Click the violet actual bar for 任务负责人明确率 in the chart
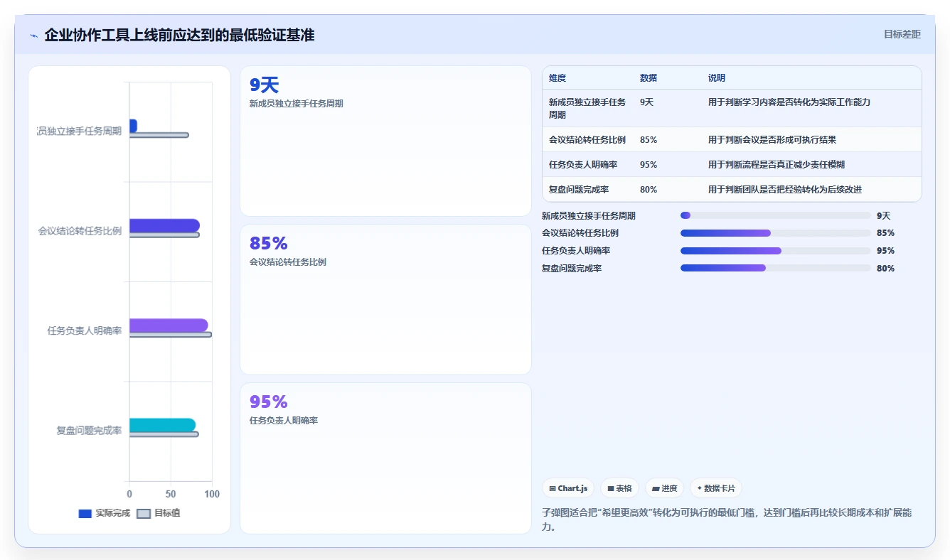The height and width of the screenshot is (560, 950). pyautogui.click(x=169, y=325)
